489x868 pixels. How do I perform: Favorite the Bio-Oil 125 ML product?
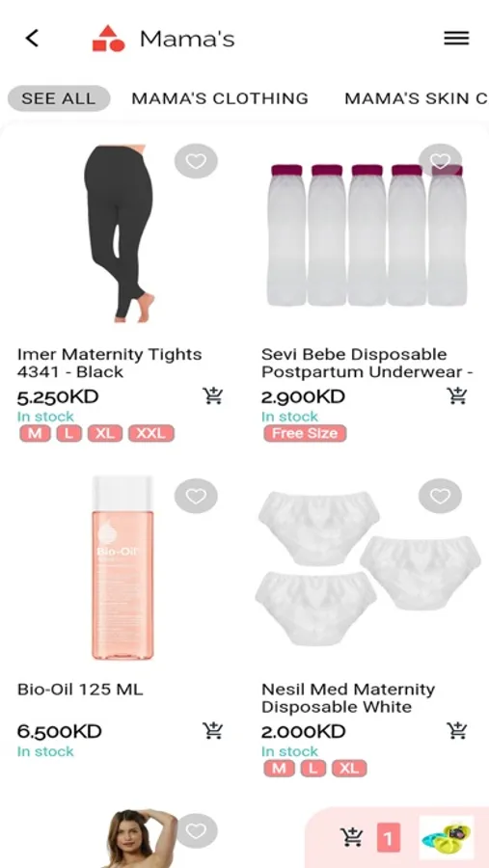(196, 496)
